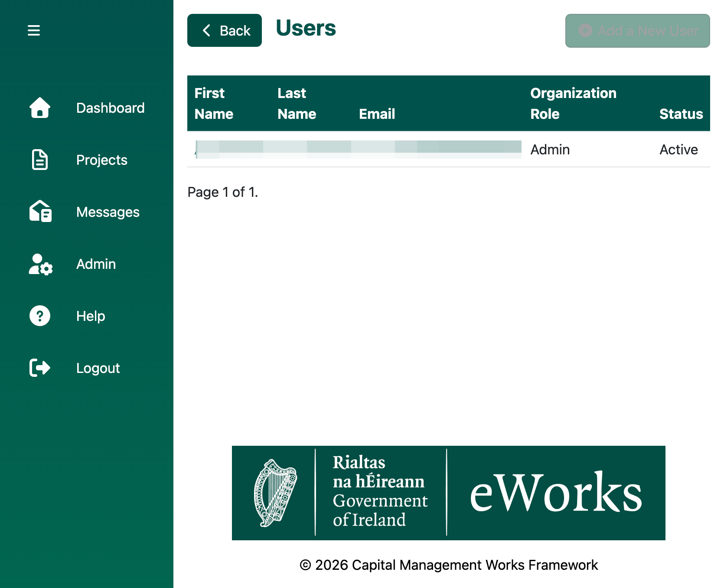Click the Government of Ireland harp emblem

point(275,493)
